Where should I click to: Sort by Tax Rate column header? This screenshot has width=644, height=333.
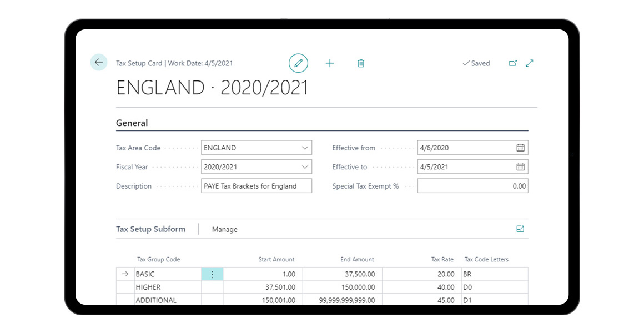[x=442, y=259]
